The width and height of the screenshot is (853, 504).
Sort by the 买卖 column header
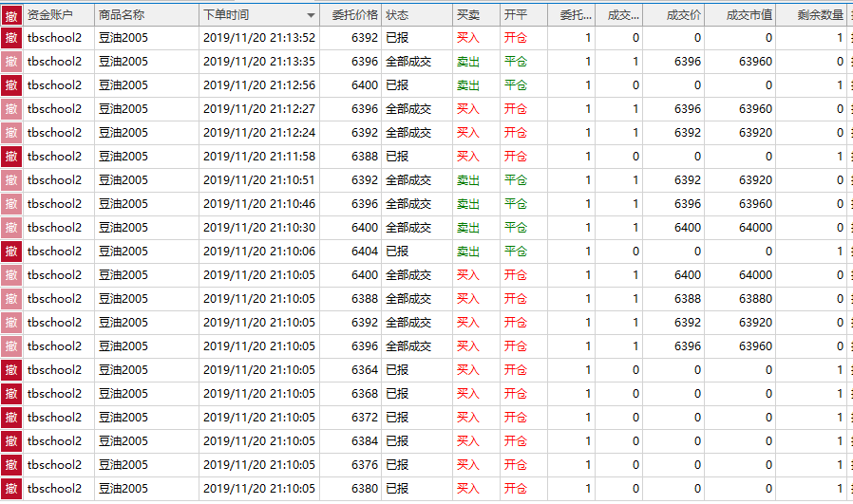[477, 15]
